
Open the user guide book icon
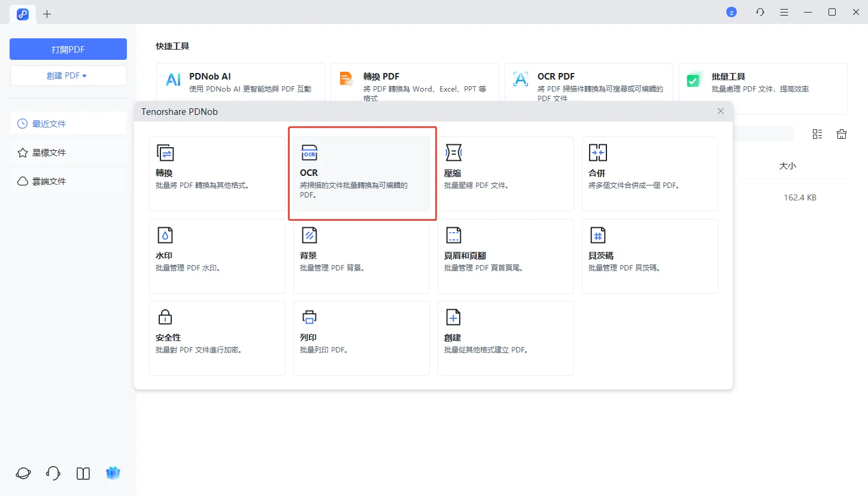(x=83, y=473)
